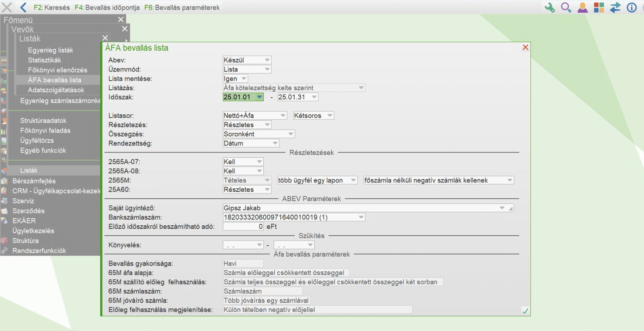Viewport: 644px width, 331px height.
Task: Open the Bérszámfejtés menu item
Action: pyautogui.click(x=34, y=181)
